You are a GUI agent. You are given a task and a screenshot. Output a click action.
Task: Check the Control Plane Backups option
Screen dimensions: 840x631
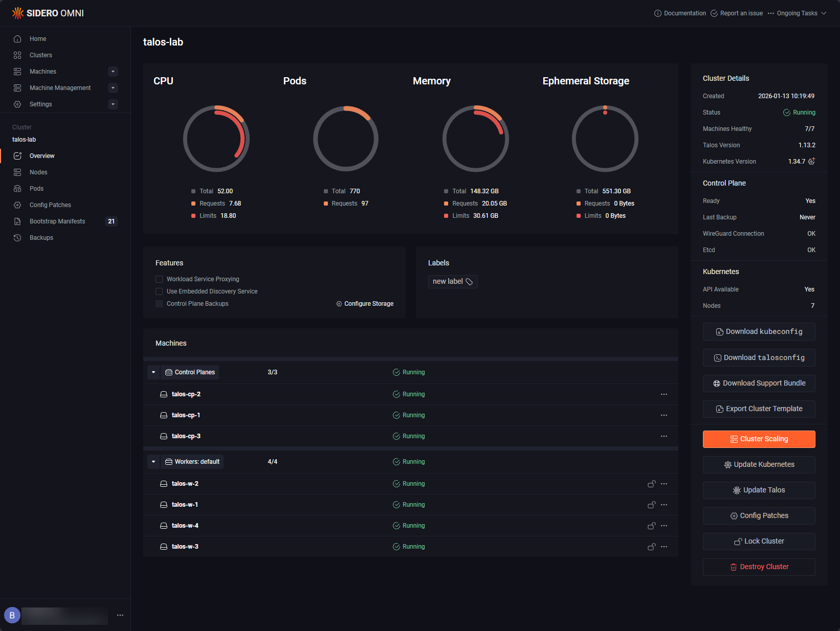(x=159, y=304)
